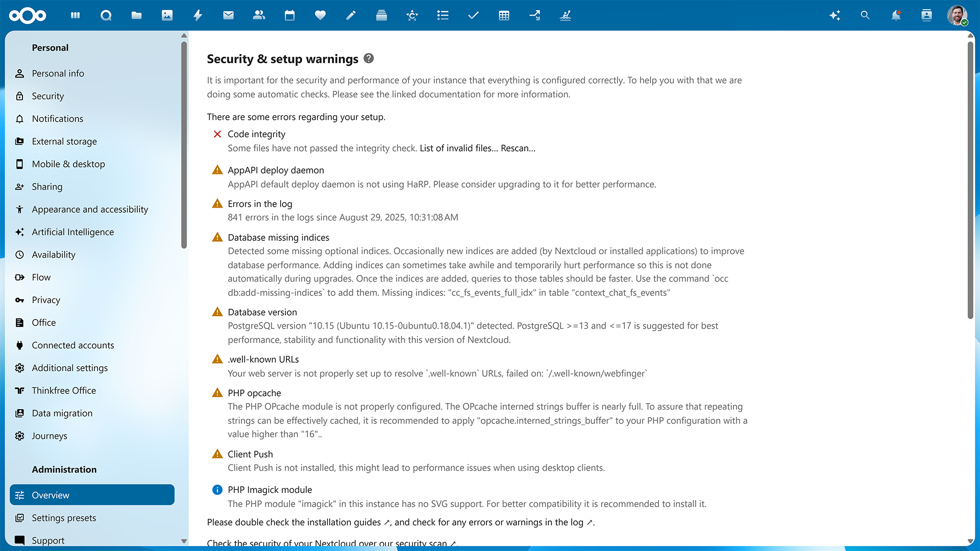This screenshot has height=551, width=980.
Task: Open the Activity lightning bolt icon
Action: tap(198, 15)
